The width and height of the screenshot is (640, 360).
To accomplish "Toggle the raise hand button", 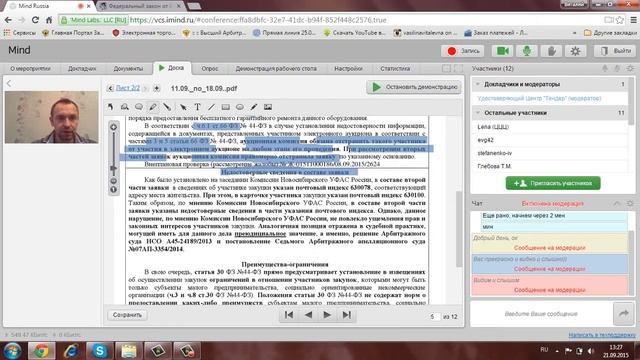I will tap(551, 51).
